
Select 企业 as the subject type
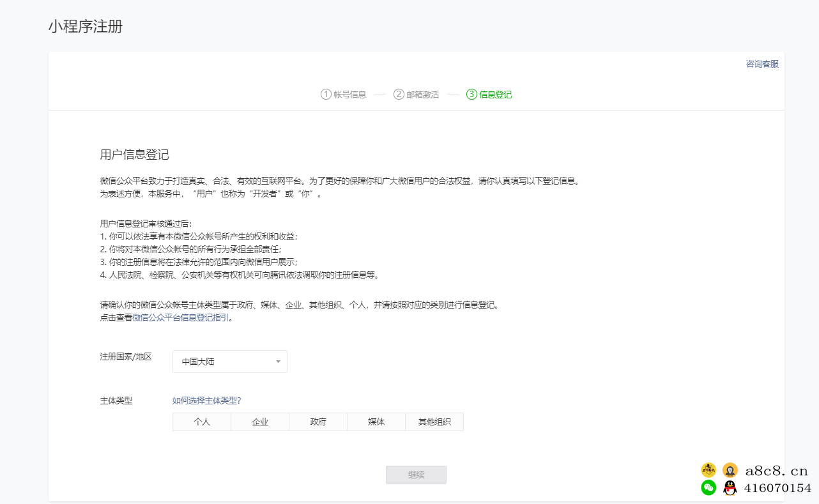[x=260, y=422]
